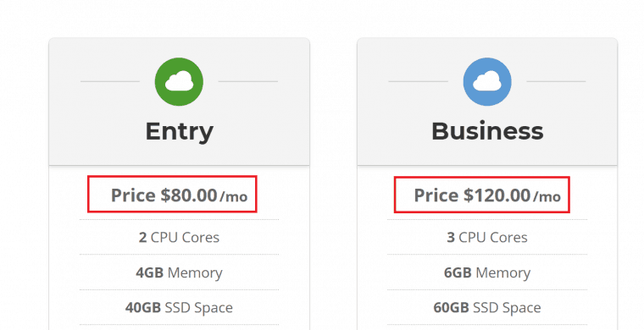This screenshot has width=644, height=330.
Task: Click the /mo text in Business price
Action: [x=547, y=197]
